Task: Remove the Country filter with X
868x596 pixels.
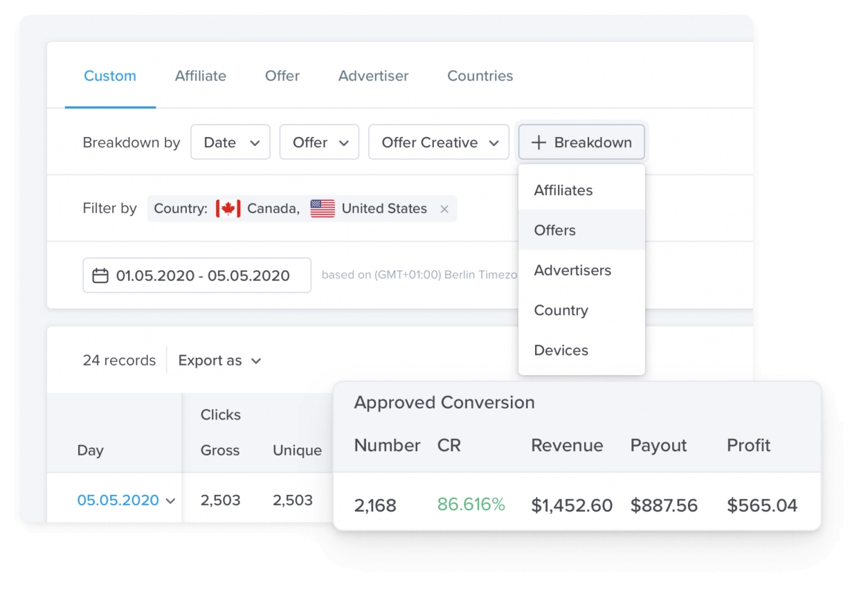Action: tap(444, 209)
